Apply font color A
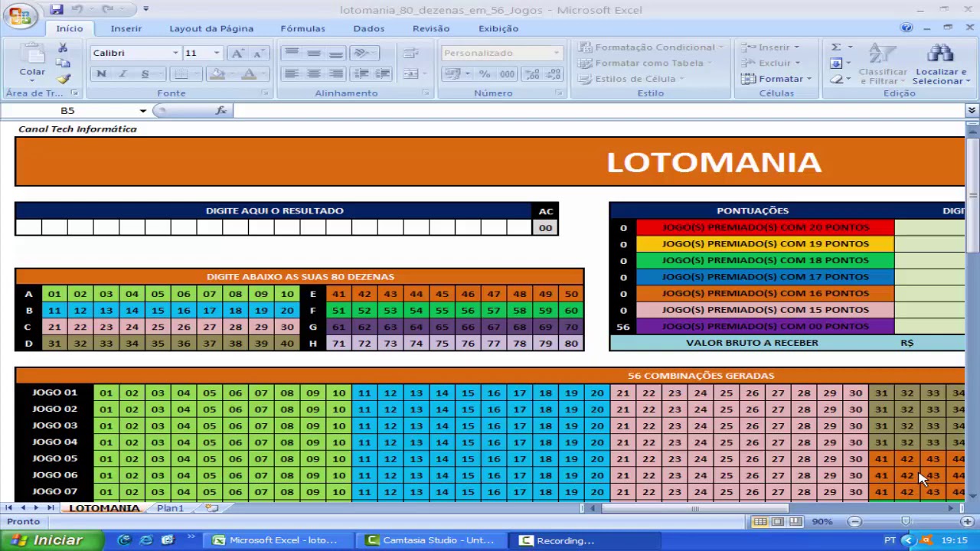This screenshot has width=980, height=551. tap(248, 74)
